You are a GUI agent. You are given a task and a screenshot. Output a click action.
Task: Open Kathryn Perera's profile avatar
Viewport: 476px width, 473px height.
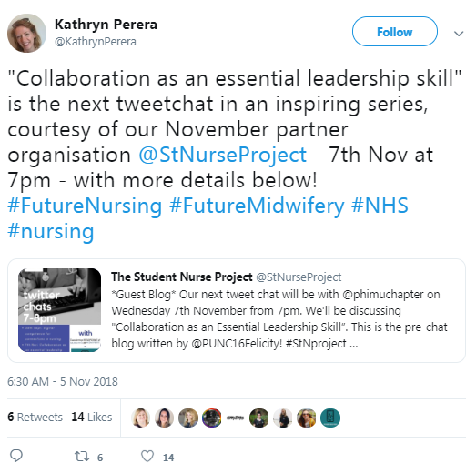[x=26, y=33]
